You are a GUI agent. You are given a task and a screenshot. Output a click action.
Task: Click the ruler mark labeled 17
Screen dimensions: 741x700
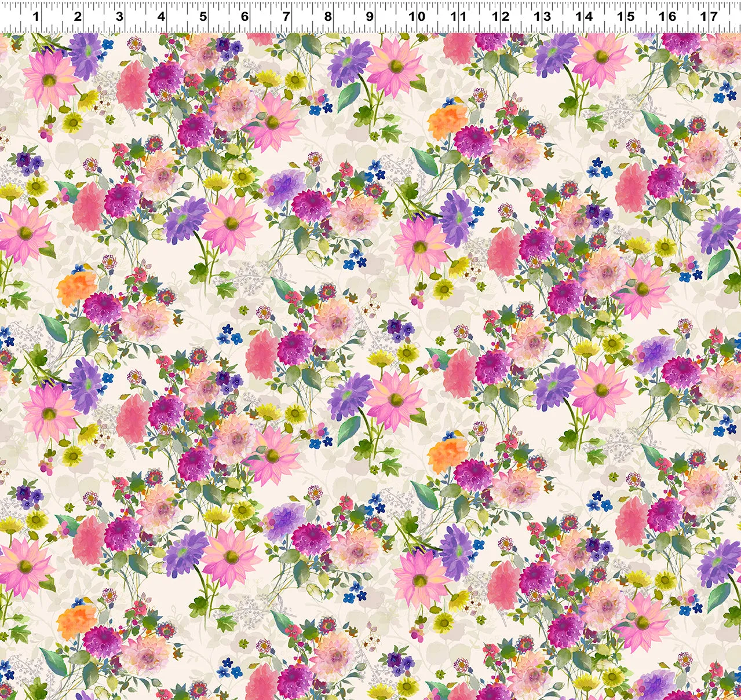pyautogui.click(x=709, y=16)
